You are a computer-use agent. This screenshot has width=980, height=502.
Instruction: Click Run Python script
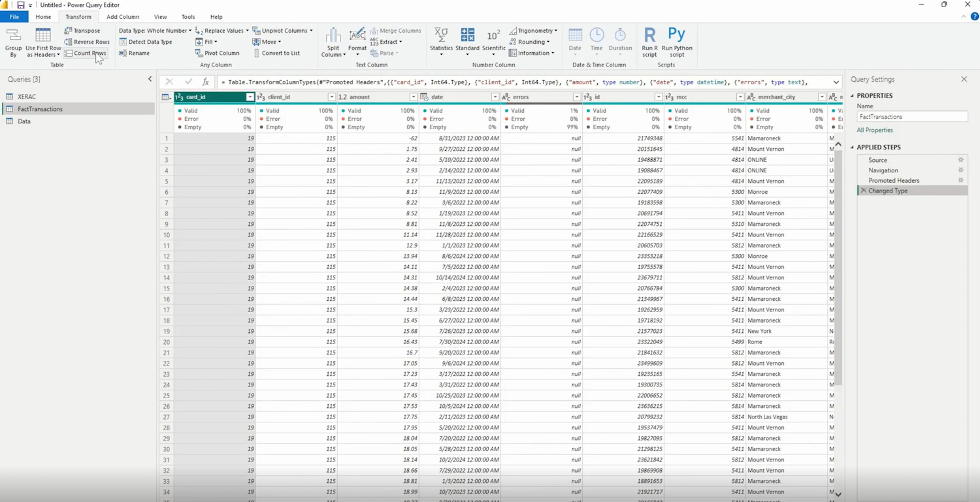[x=677, y=42]
